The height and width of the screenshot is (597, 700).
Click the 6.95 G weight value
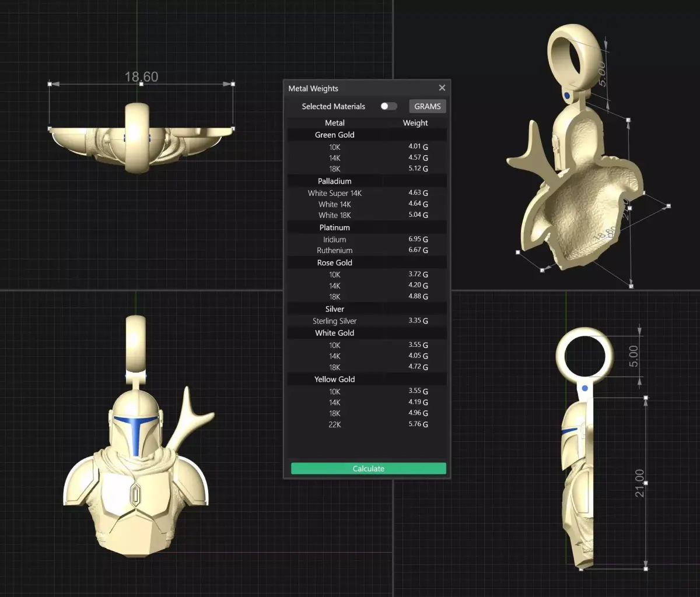(418, 240)
